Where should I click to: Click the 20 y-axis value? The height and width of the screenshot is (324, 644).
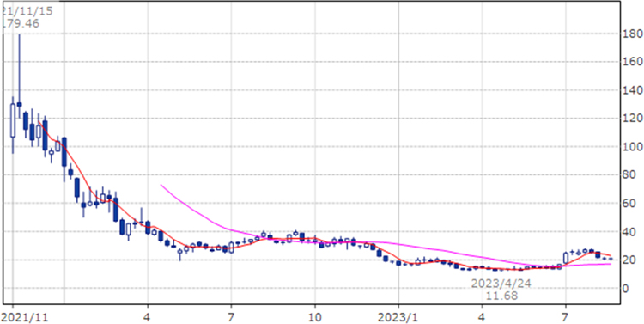(629, 260)
